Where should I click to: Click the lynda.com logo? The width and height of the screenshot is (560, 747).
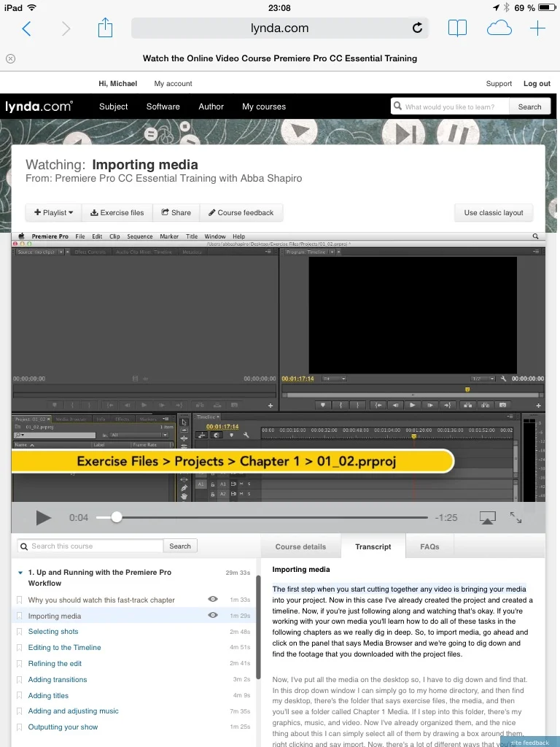(x=39, y=107)
